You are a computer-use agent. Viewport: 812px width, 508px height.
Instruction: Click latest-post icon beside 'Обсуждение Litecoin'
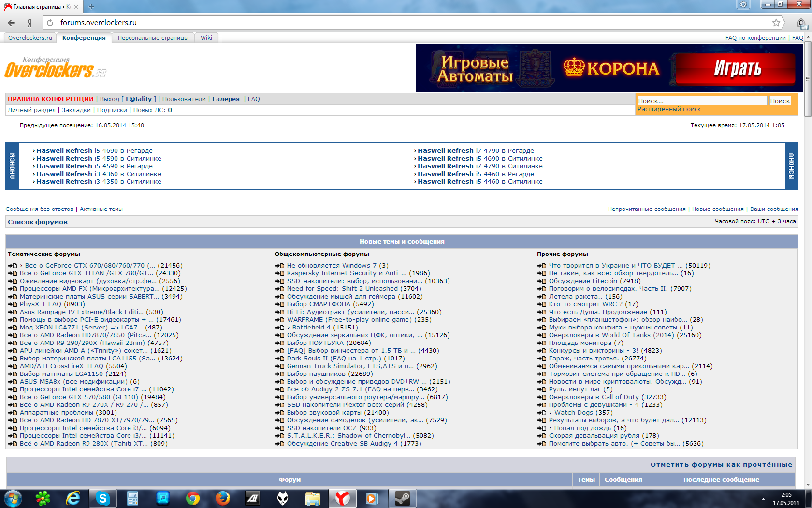[x=542, y=281]
